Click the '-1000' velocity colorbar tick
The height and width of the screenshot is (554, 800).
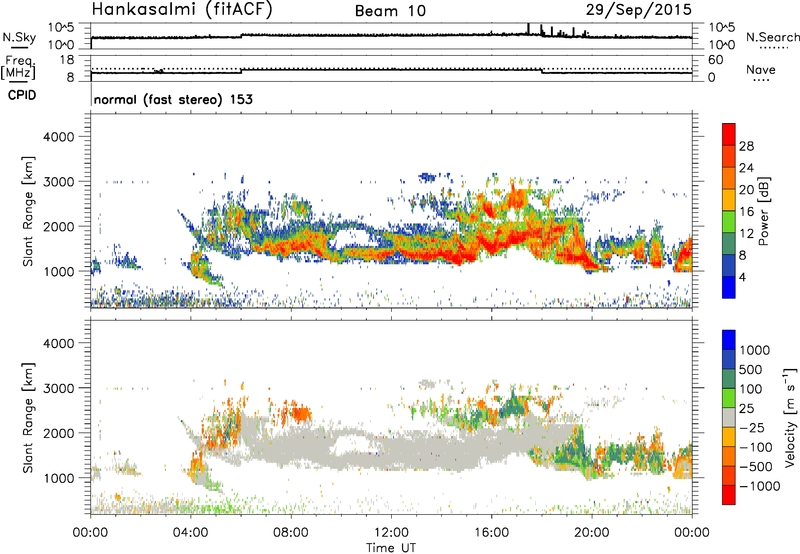(760, 486)
